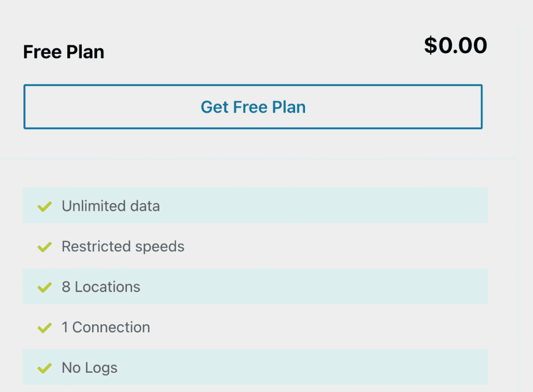
Task: Click the 8 Locations feature text
Action: click(x=101, y=287)
